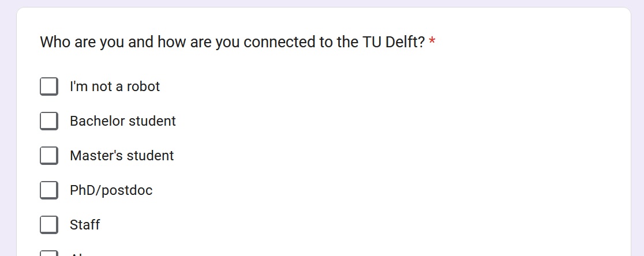Click the red required asterisk
This screenshot has height=256, width=644.
tap(432, 43)
